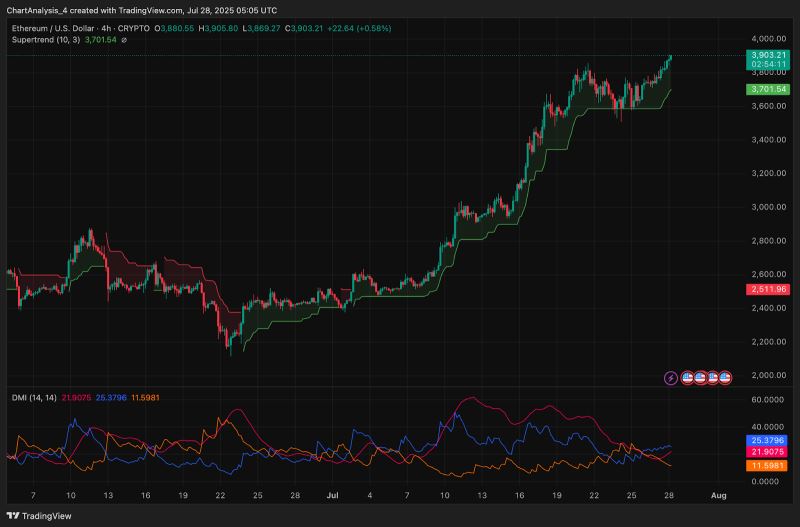Image resolution: width=800 pixels, height=527 pixels.
Task: Click the last US flag economic event icon
Action: click(726, 377)
